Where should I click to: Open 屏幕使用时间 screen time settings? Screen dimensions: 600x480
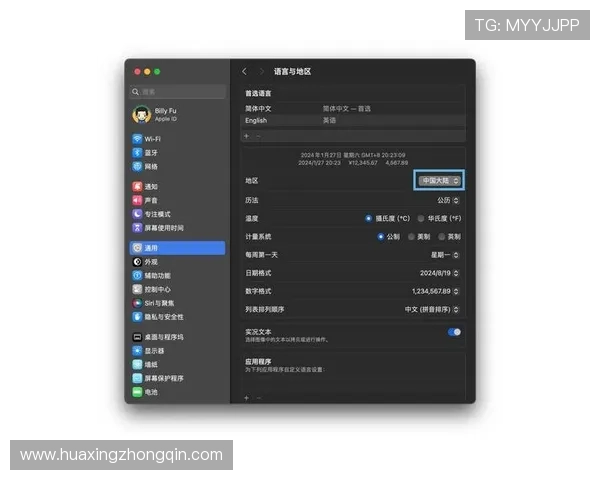158,228
